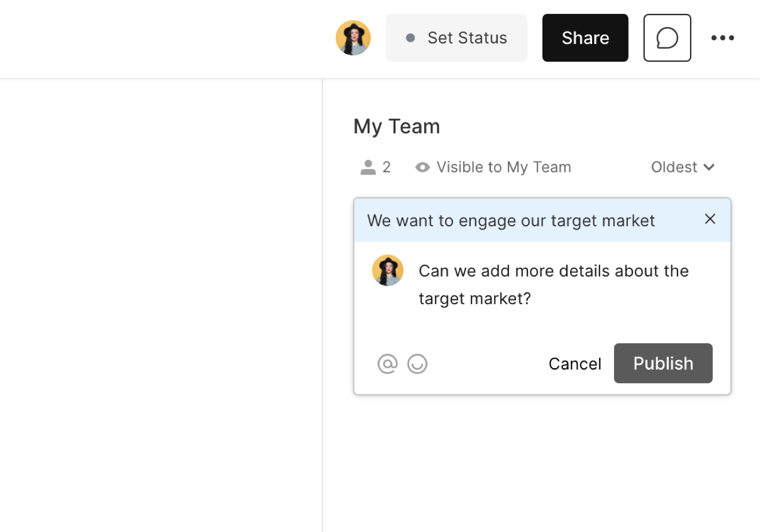Click the 'My Team' heading
The width and height of the screenshot is (760, 532).
point(396,126)
